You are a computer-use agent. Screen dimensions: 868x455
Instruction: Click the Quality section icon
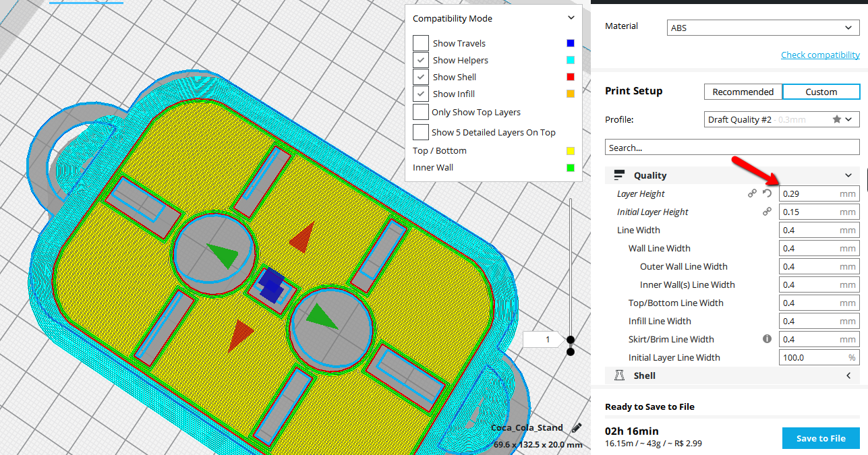click(x=619, y=175)
